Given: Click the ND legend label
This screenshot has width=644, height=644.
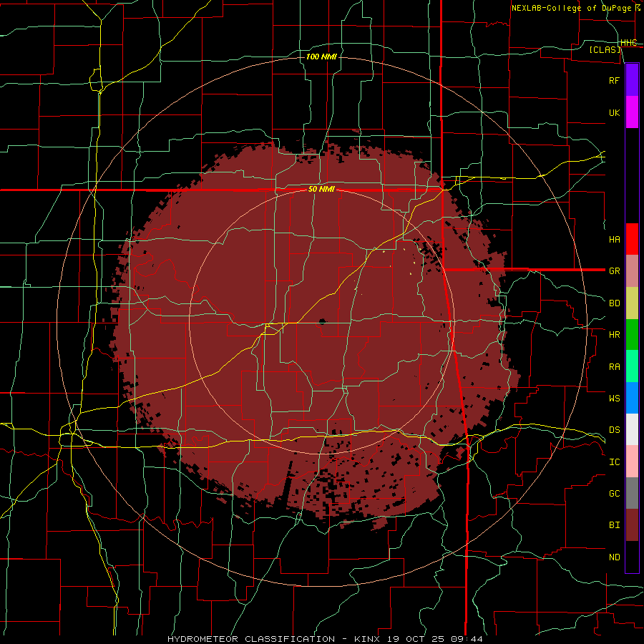Looking at the screenshot, I should [614, 557].
